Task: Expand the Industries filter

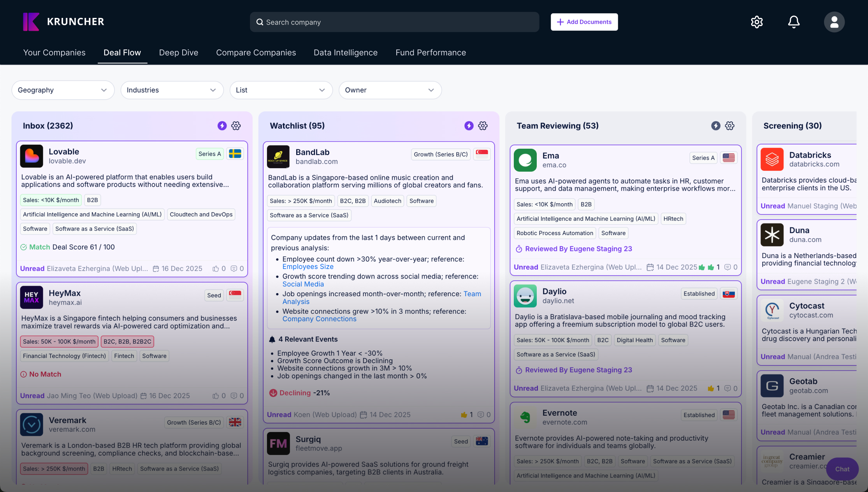Action: 172,90
